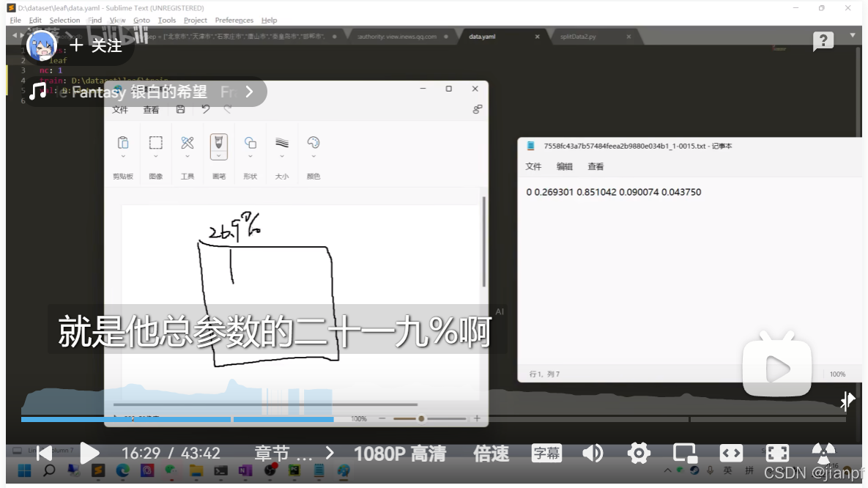The image size is (868, 488).
Task: Enable picture-in-picture mode
Action: [x=685, y=453]
